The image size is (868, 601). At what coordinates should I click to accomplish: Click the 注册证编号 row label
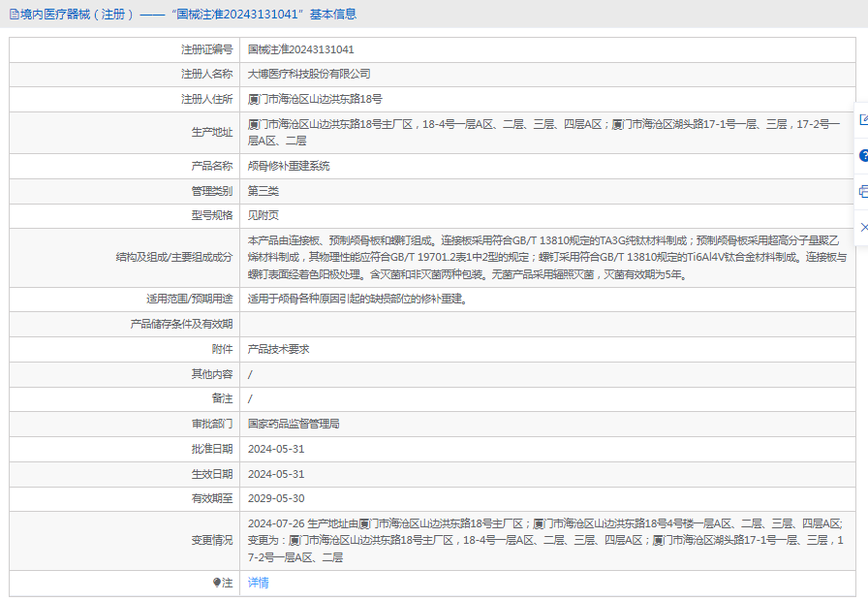[x=207, y=49]
